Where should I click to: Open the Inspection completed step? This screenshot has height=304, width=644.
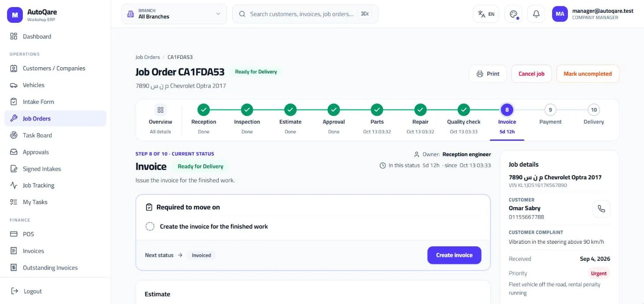click(247, 120)
